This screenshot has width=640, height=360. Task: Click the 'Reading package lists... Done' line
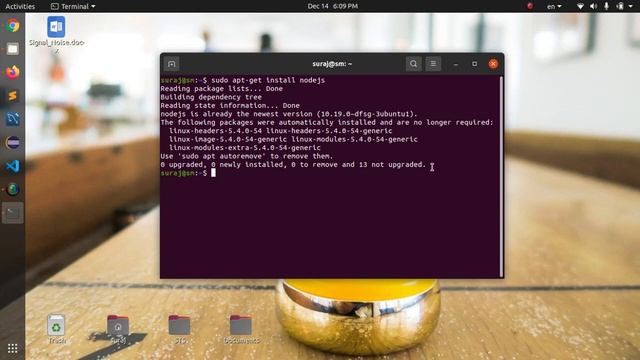pyautogui.click(x=222, y=89)
